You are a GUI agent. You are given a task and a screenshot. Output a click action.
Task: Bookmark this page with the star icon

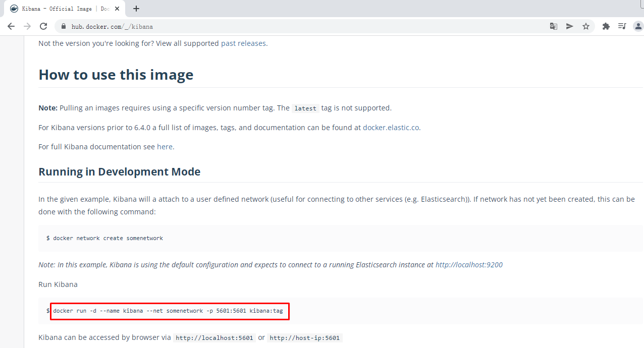pyautogui.click(x=586, y=26)
